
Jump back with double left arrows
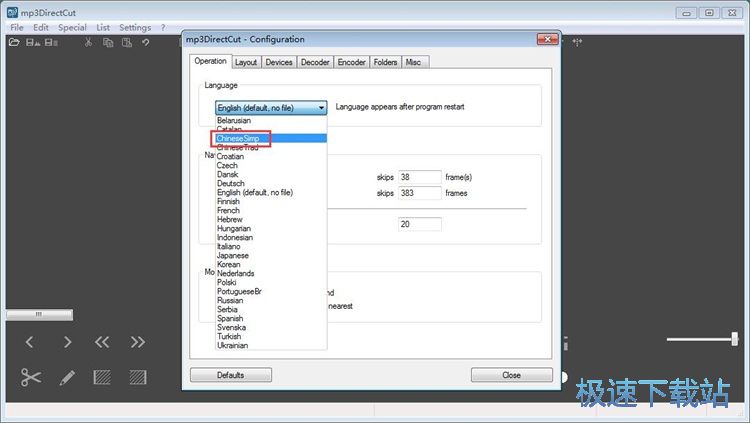click(102, 342)
